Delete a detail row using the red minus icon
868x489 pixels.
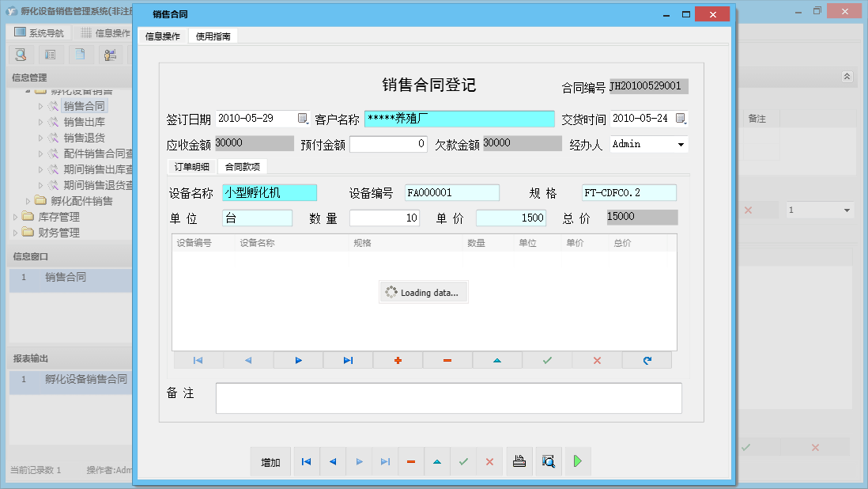pos(447,360)
